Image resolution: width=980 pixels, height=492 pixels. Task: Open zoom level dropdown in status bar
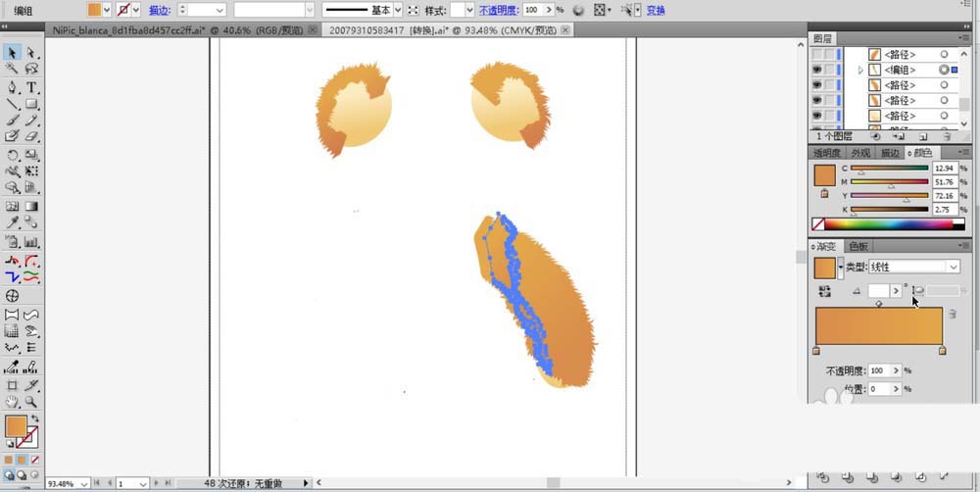pos(83,484)
